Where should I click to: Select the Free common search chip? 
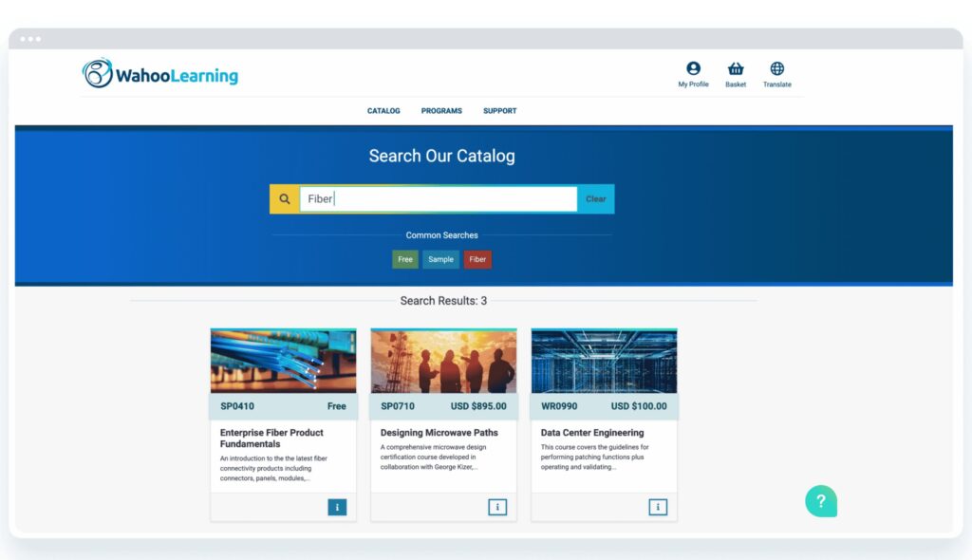pos(405,258)
